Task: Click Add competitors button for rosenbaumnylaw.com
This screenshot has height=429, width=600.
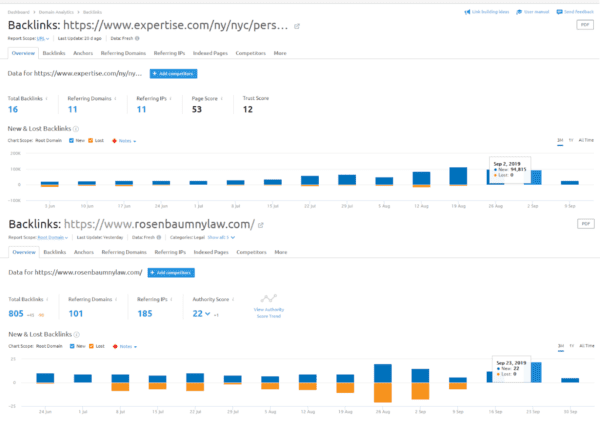Action: [171, 272]
